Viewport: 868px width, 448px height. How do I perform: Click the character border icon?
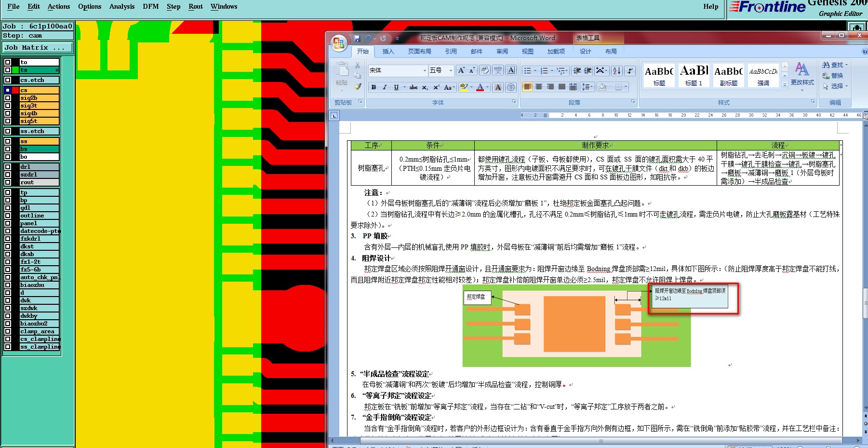[x=511, y=70]
